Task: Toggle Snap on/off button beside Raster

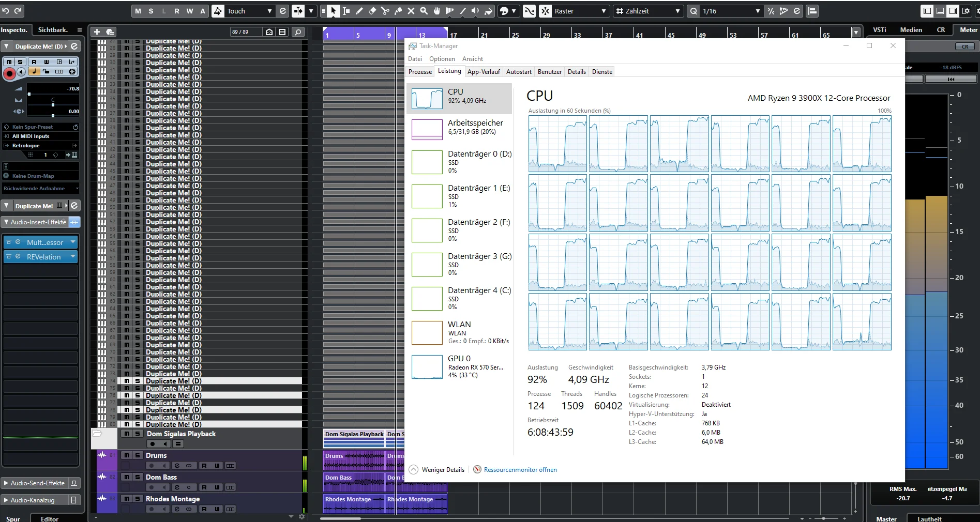Action: tap(546, 11)
